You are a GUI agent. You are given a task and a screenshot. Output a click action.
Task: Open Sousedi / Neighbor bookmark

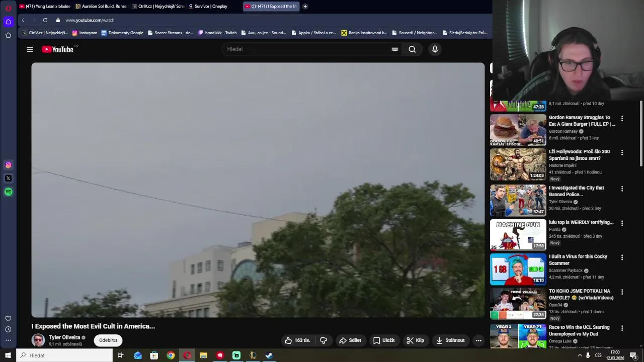click(x=414, y=33)
